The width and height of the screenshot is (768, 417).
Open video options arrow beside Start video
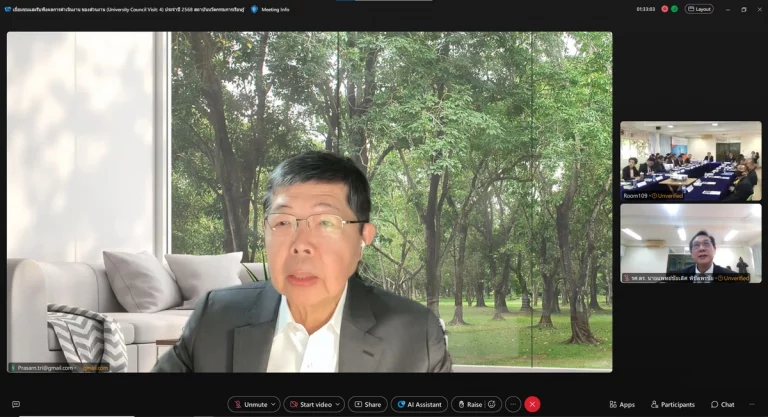338,404
